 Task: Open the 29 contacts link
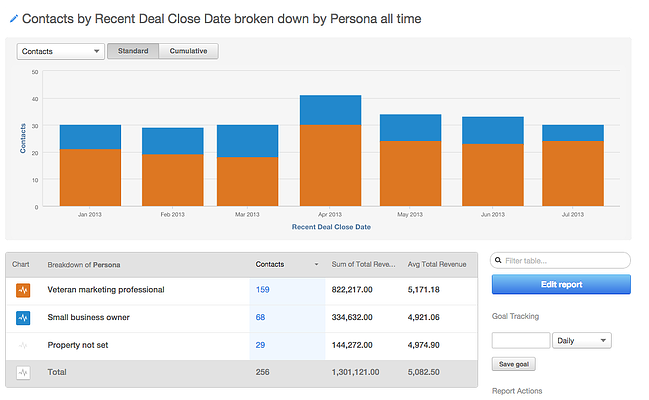[261, 346]
